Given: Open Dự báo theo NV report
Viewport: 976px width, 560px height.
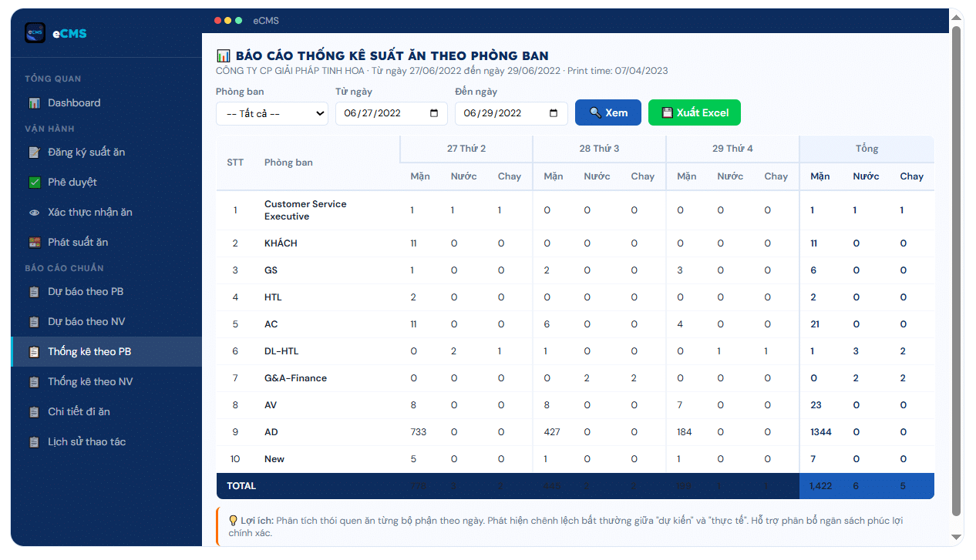Looking at the screenshot, I should click(x=106, y=322).
